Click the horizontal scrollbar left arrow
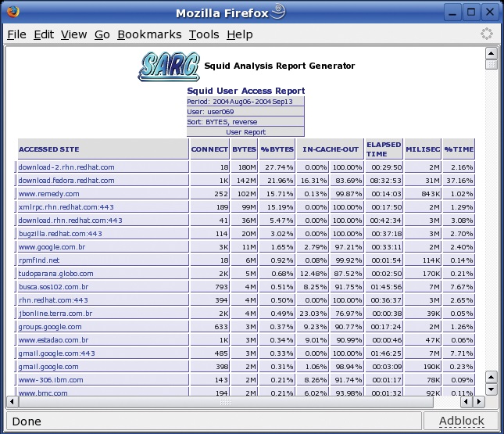The width and height of the screenshot is (504, 434). point(12,401)
